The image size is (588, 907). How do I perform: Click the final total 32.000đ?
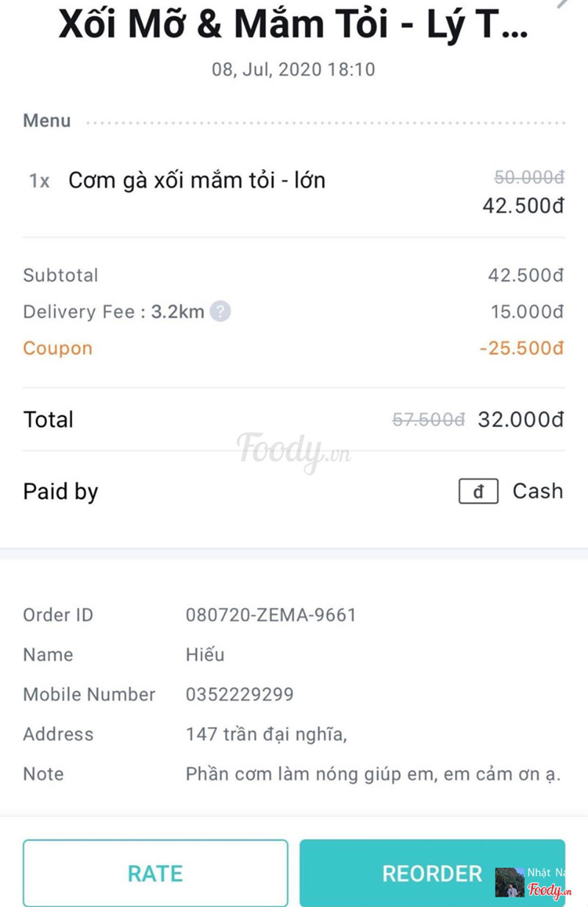click(x=520, y=420)
